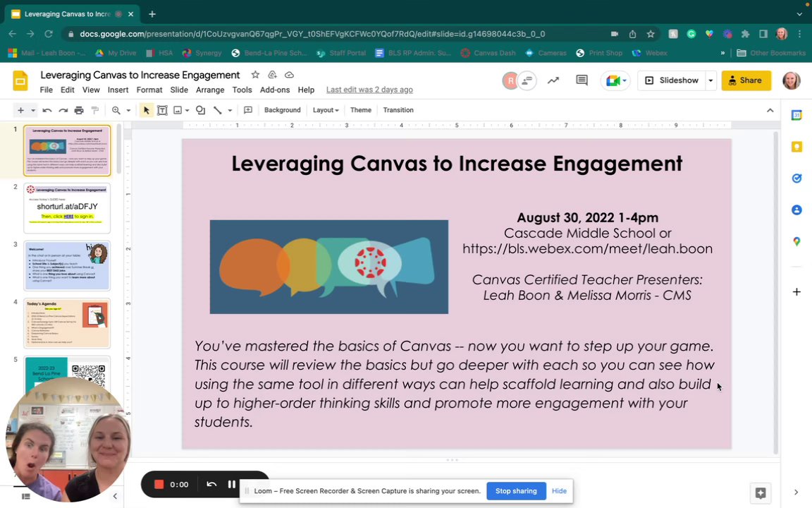The image size is (812, 508).
Task: Start the Slideshow presentation
Action: [x=672, y=80]
